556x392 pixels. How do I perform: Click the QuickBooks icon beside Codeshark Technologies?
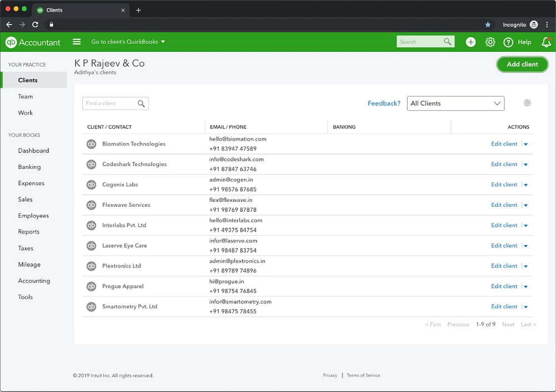click(x=92, y=164)
